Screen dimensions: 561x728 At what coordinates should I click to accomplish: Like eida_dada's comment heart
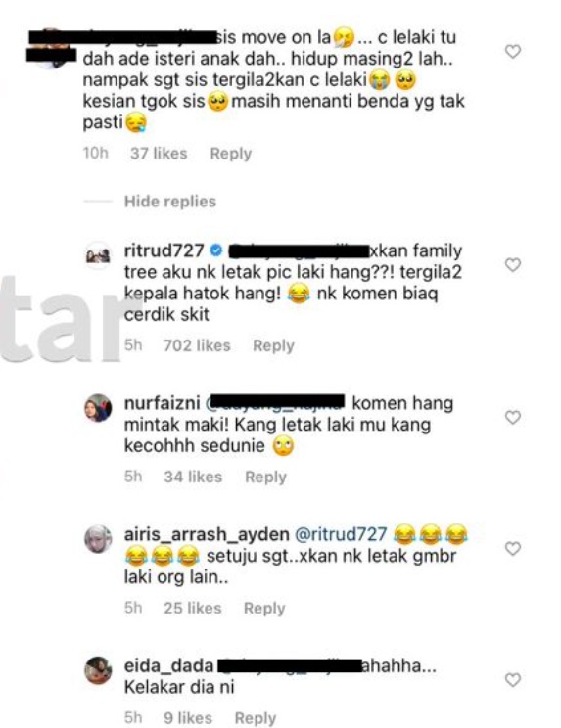click(513, 680)
